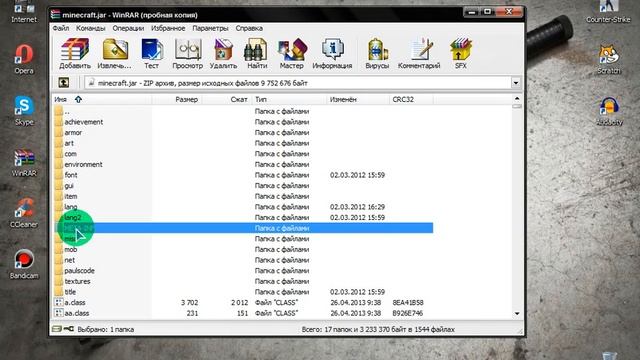This screenshot has height=360, width=640.
Task: Sort list by Изменён column header
Action: 358,99
